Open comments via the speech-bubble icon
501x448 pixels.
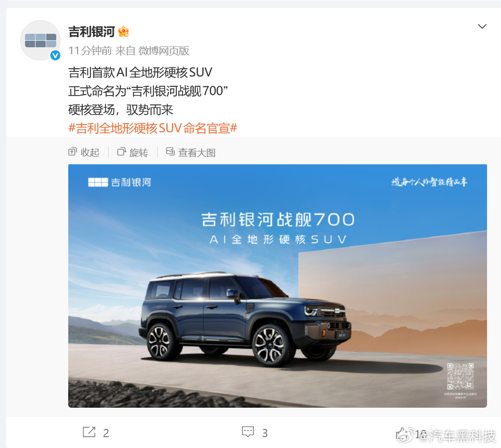(248, 432)
